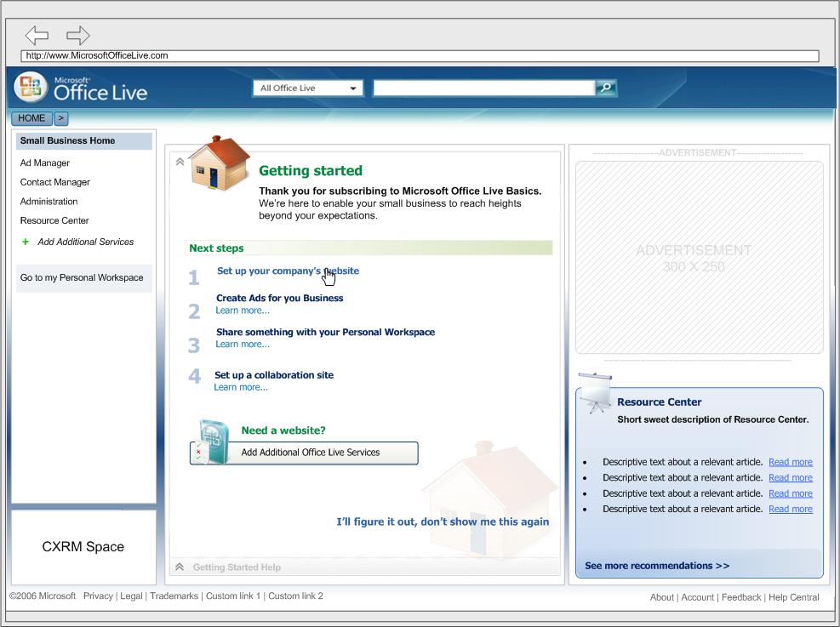Open Contact Manager from sidebar
840x627 pixels.
pyautogui.click(x=55, y=182)
